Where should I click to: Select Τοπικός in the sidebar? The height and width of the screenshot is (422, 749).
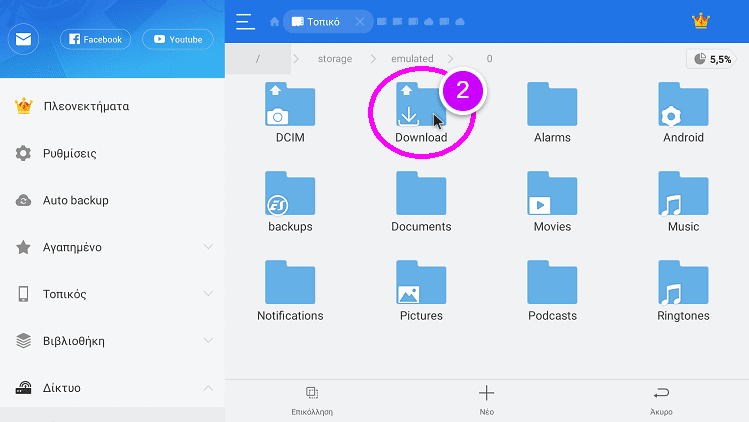tap(64, 294)
